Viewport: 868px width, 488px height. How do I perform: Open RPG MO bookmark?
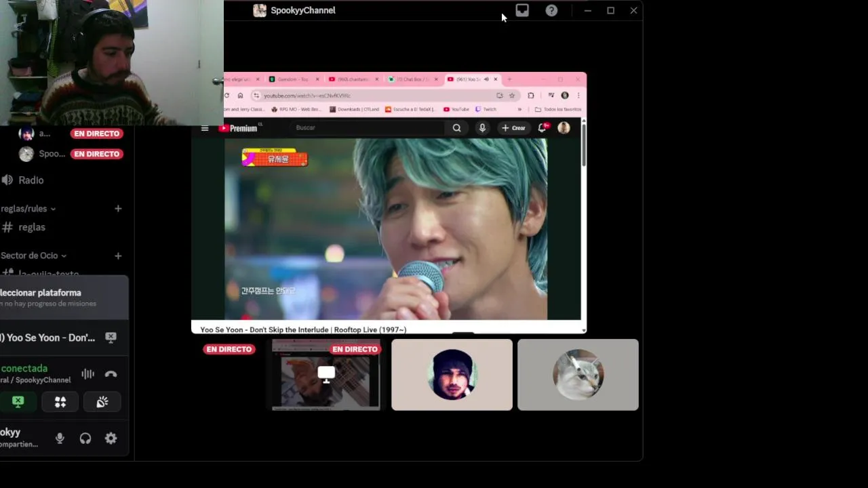point(296,109)
